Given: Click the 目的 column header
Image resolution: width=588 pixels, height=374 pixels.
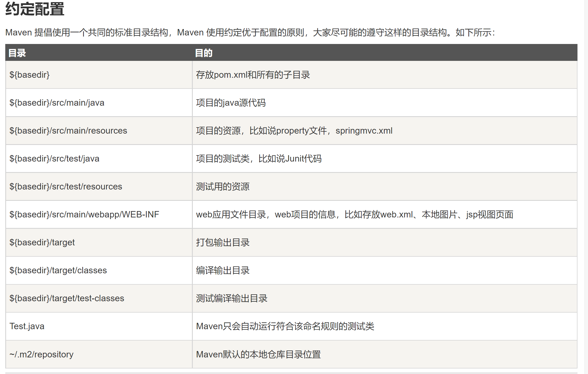Looking at the screenshot, I should point(204,53).
